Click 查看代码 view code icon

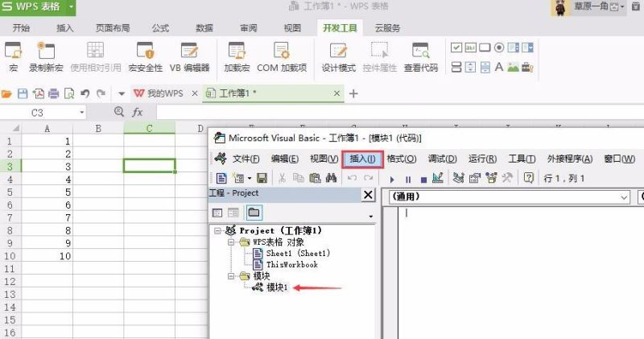click(x=421, y=53)
